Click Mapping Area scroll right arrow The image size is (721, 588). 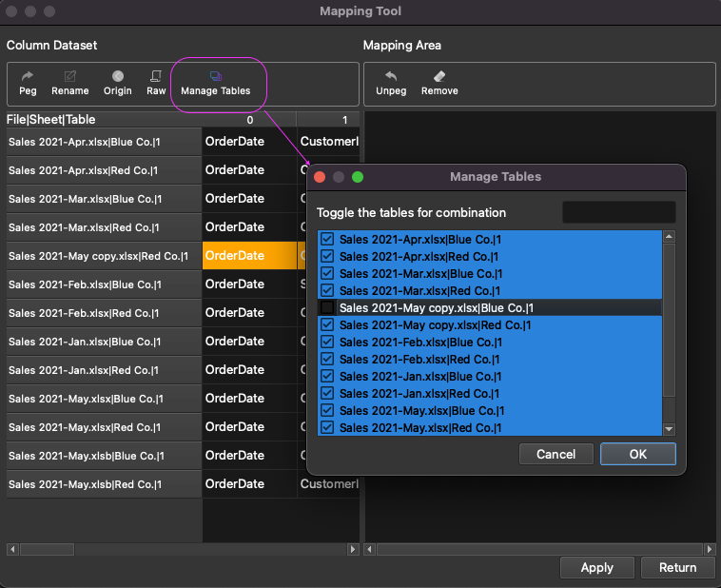[x=710, y=549]
